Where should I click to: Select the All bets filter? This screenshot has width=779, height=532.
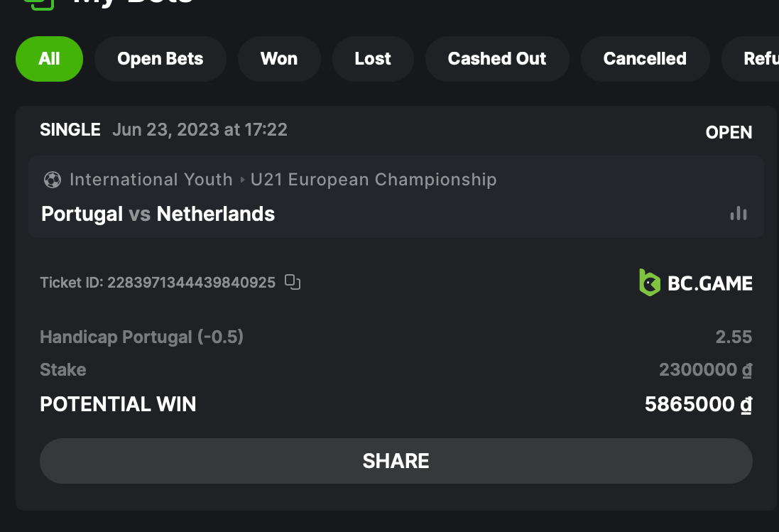[x=49, y=59]
